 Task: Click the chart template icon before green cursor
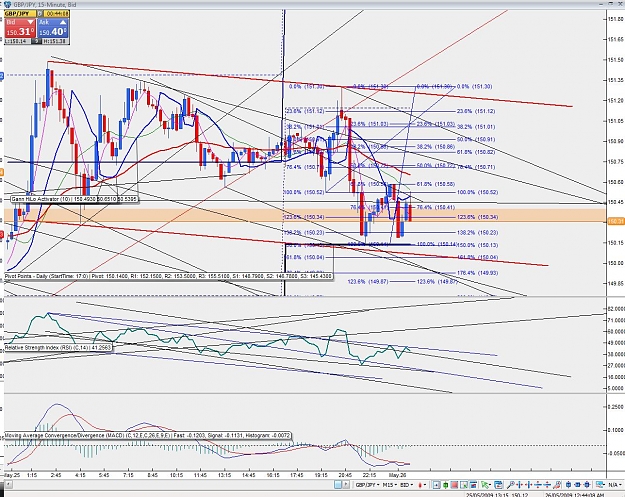coord(473,485)
